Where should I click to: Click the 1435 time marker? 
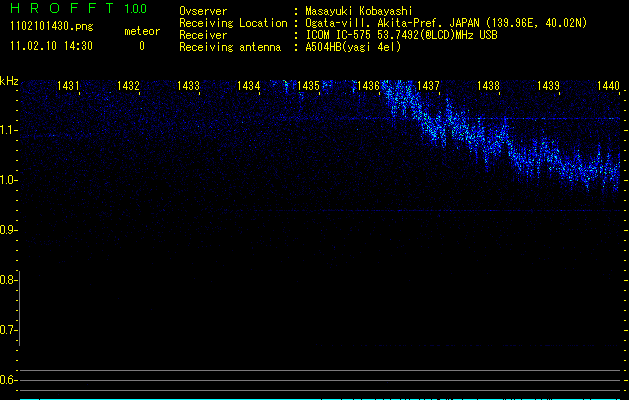click(x=308, y=87)
